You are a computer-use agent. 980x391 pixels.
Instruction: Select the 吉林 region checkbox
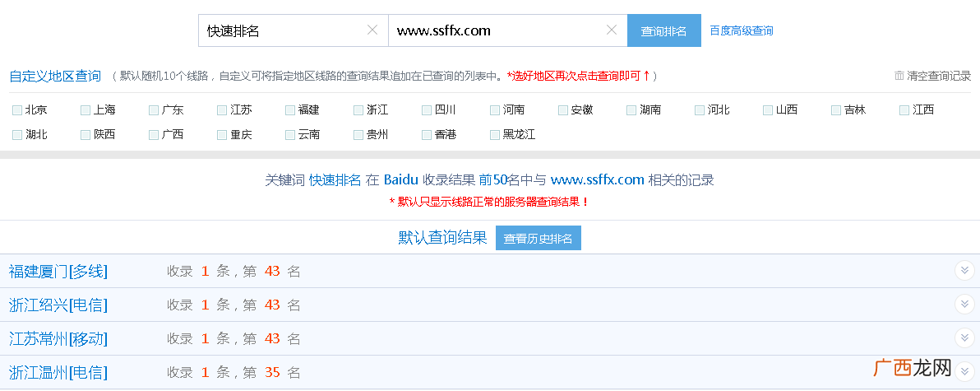tap(835, 111)
